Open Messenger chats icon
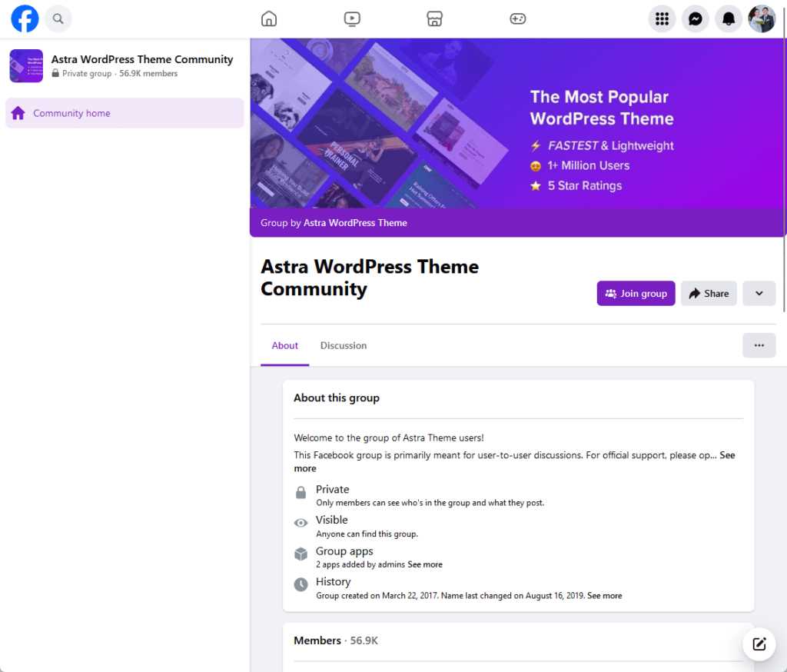 695,18
